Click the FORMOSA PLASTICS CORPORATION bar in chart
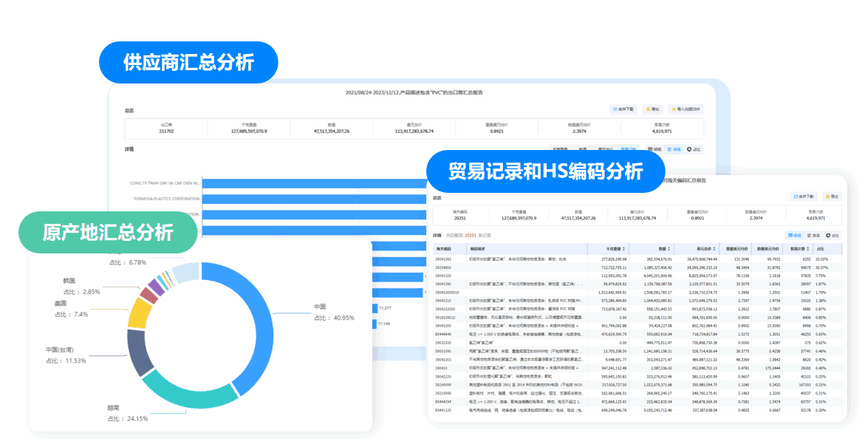 [x=295, y=199]
